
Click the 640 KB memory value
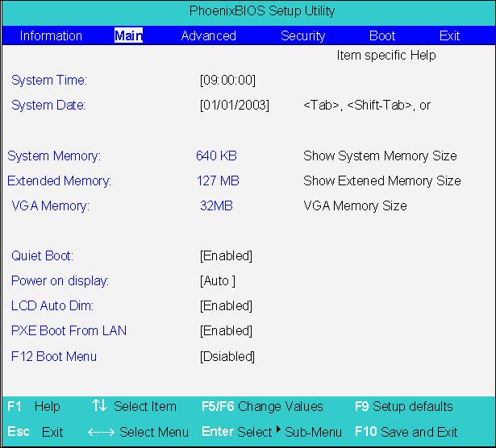point(216,156)
